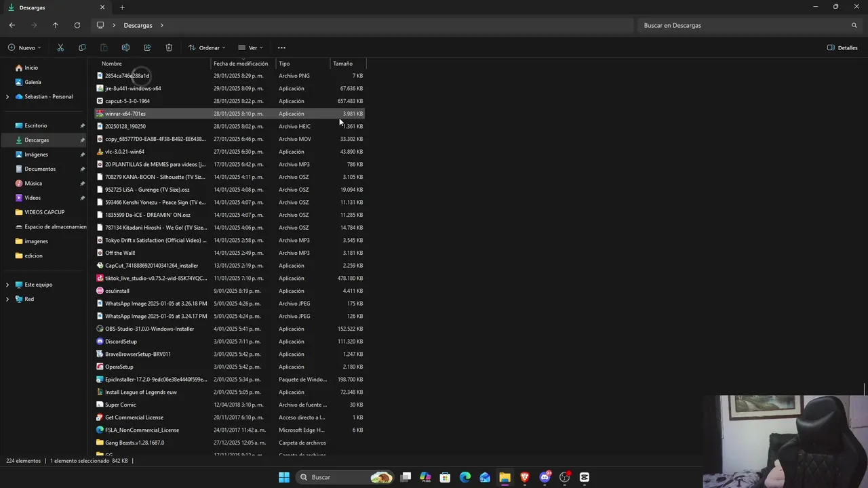Click chevron after Descargas in address bar
Viewport: 868px width, 488px height.
(x=162, y=25)
